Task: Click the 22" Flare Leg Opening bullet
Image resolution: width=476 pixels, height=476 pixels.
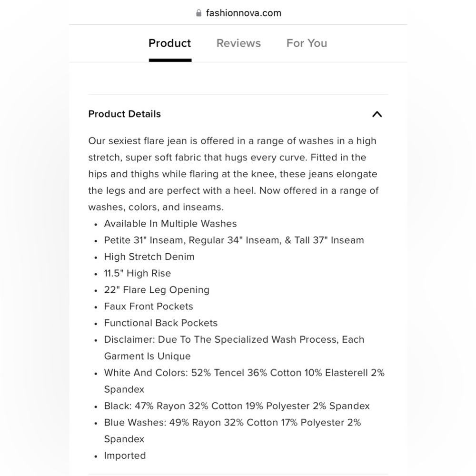Action: (x=157, y=290)
